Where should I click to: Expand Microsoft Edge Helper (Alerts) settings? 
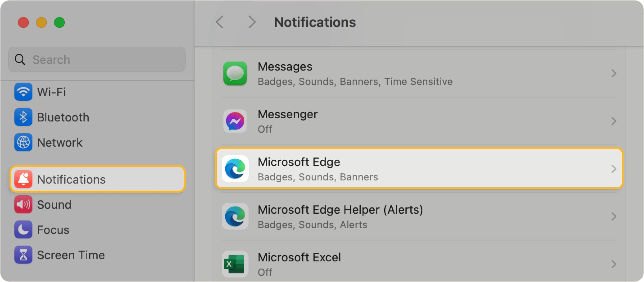click(614, 216)
